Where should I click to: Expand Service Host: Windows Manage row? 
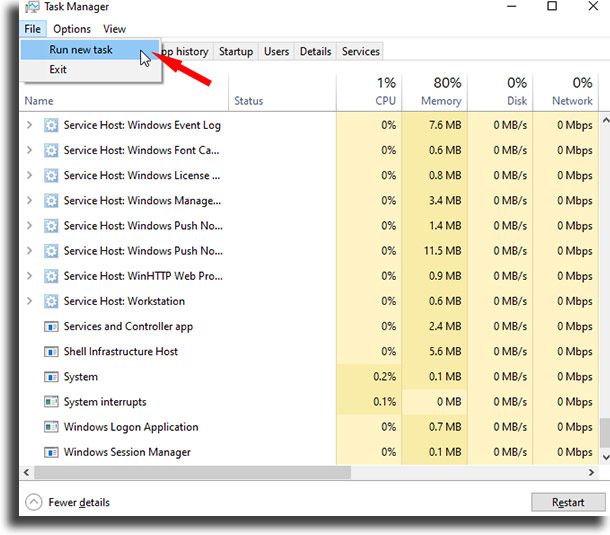pyautogui.click(x=29, y=200)
